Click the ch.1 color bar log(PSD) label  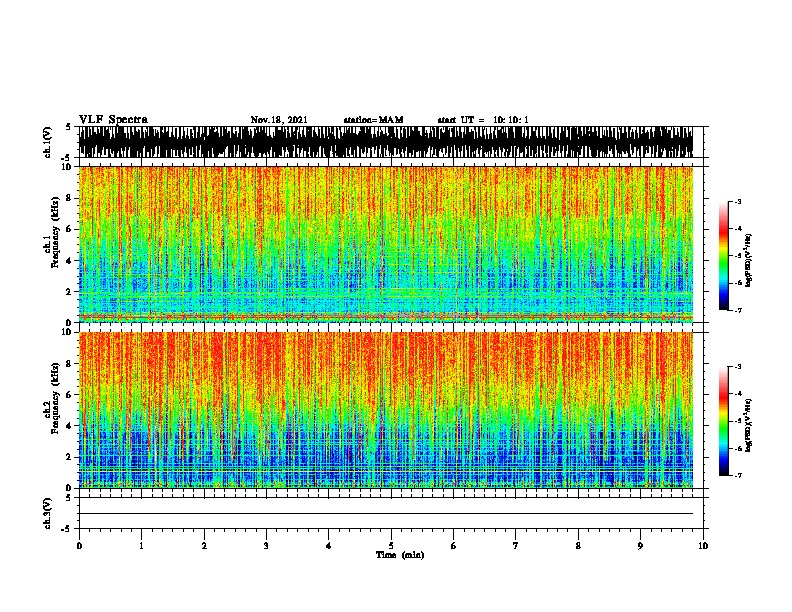[749, 261]
